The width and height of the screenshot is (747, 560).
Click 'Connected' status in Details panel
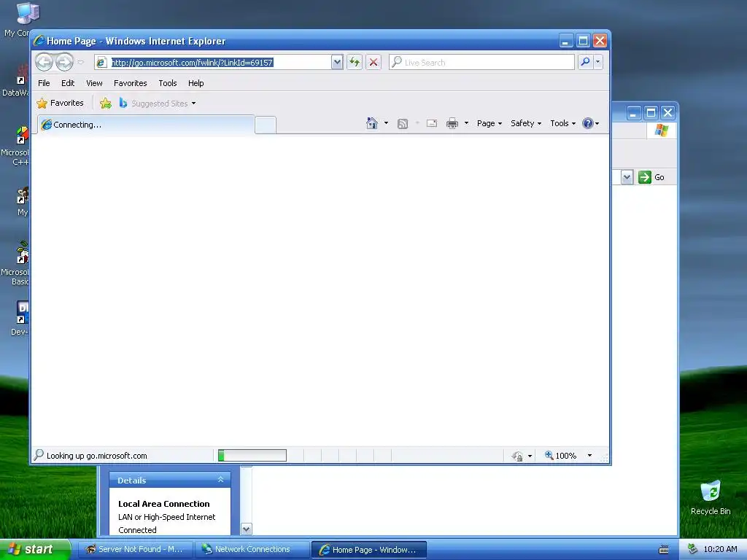coord(137,530)
